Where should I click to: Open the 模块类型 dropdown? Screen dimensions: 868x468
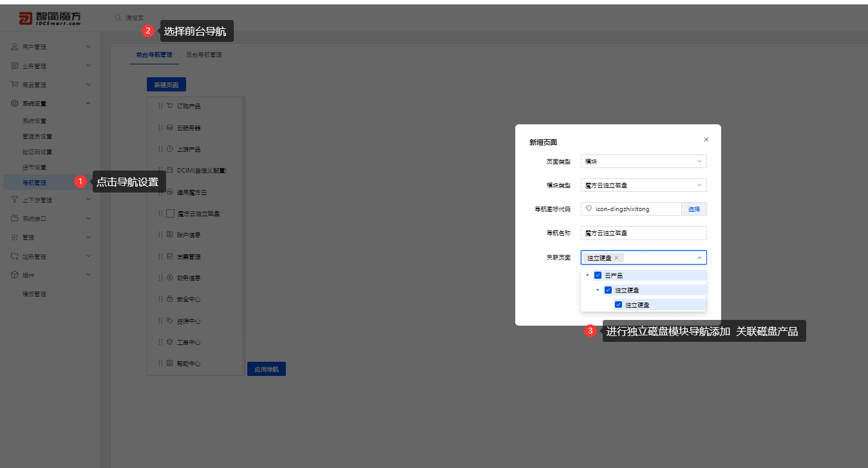click(x=644, y=185)
